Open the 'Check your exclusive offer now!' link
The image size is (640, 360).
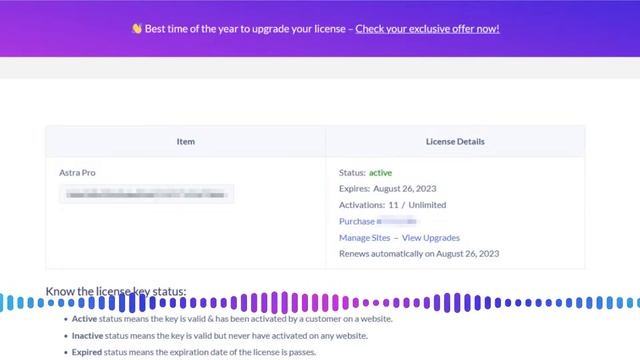(x=427, y=29)
